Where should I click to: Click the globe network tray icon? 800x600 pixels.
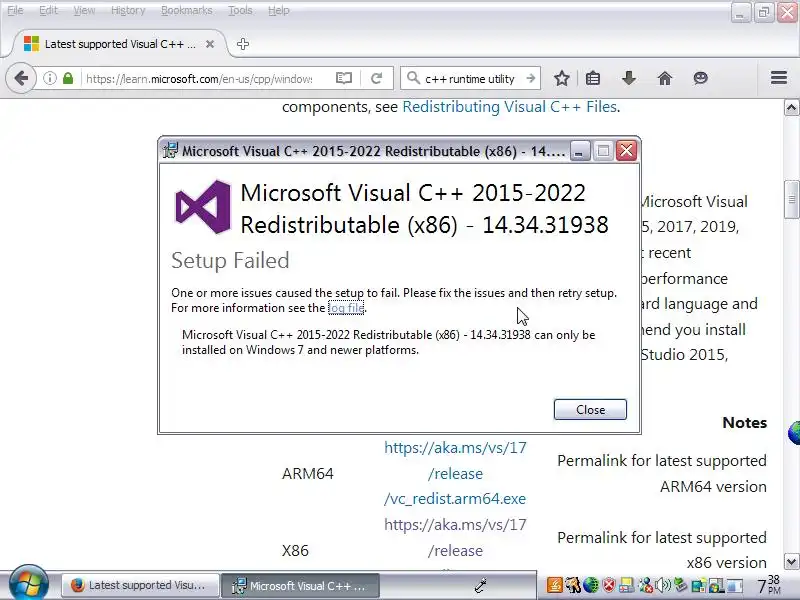[x=591, y=585]
